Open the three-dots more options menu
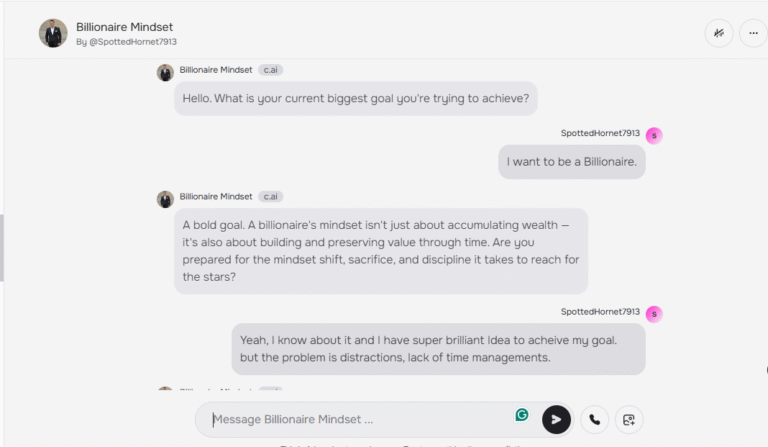The height and width of the screenshot is (447, 768). 753,33
